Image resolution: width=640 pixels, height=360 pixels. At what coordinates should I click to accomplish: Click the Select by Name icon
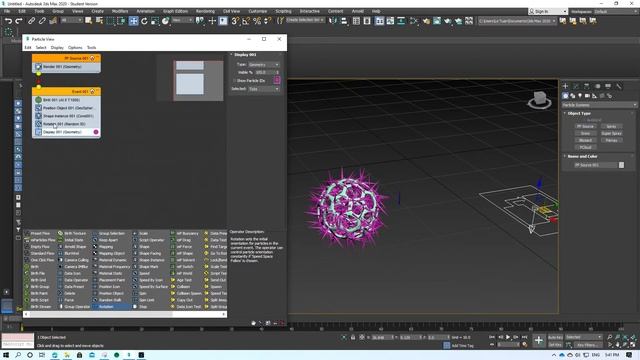[99, 20]
